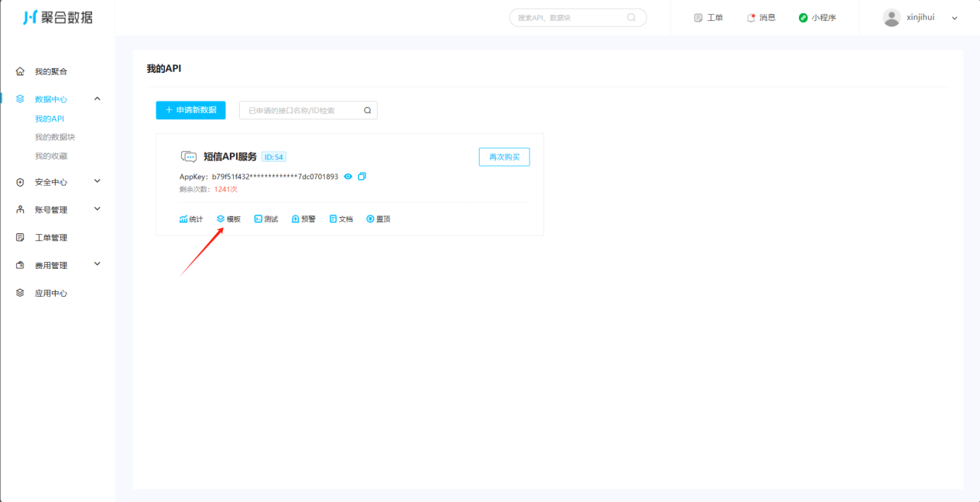Click the 再次购买 button

[x=505, y=156]
